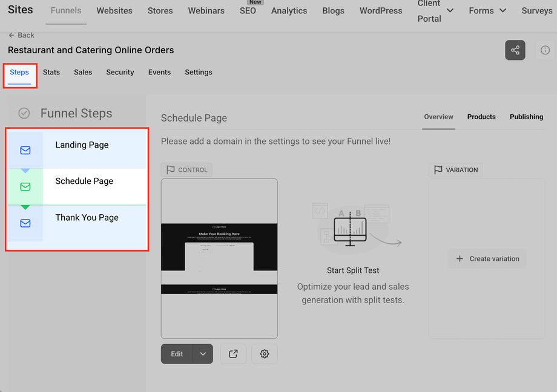Image resolution: width=557 pixels, height=392 pixels.
Task: Click the share icon button
Action: point(515,50)
